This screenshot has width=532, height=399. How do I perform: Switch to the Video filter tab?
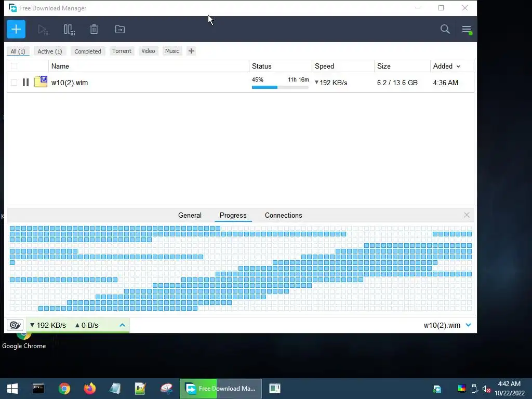[148, 51]
